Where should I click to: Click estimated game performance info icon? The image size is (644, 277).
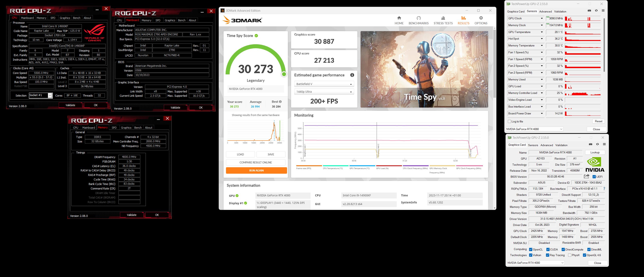coord(352,75)
